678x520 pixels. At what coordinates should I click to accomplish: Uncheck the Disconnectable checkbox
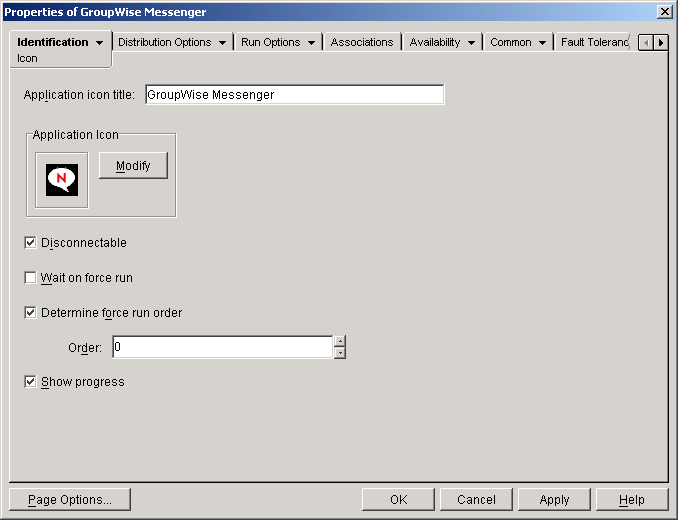(x=30, y=242)
